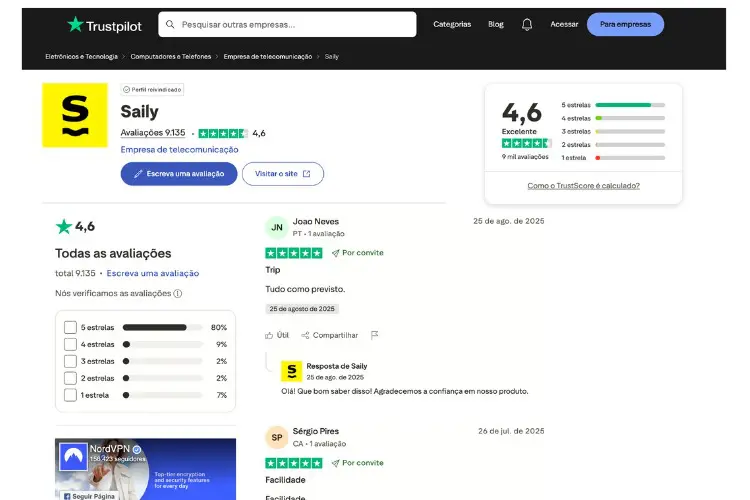Click the star rating next to Avaliações 9.135
This screenshot has width=750, height=500.
(223, 133)
